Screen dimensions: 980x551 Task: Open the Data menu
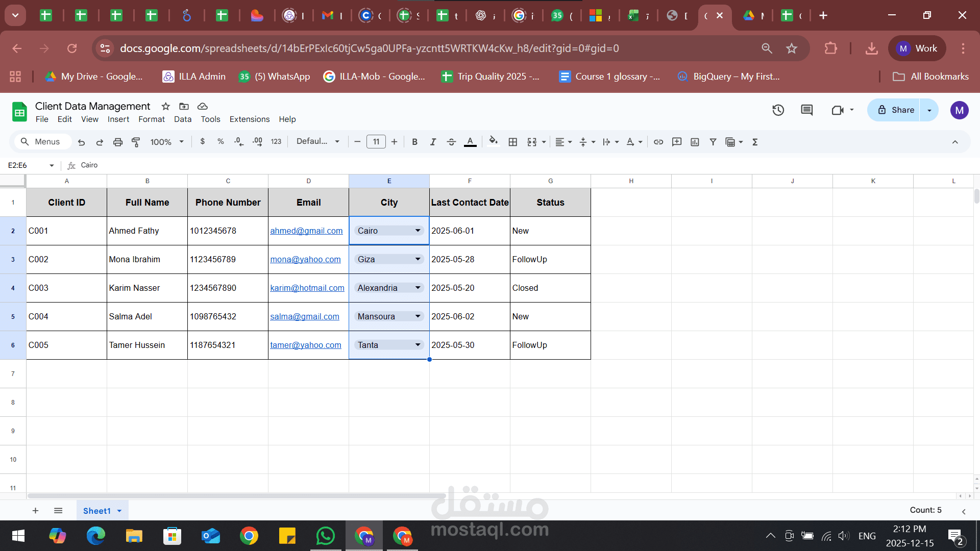pyautogui.click(x=182, y=119)
